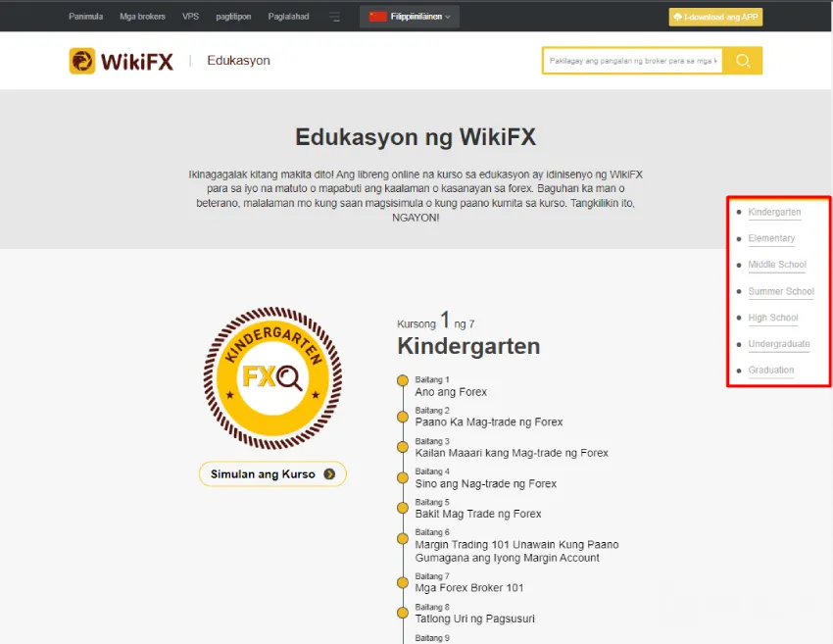Image resolution: width=833 pixels, height=644 pixels.
Task: Select the Baitang 6 timeline dot
Action: (x=403, y=538)
